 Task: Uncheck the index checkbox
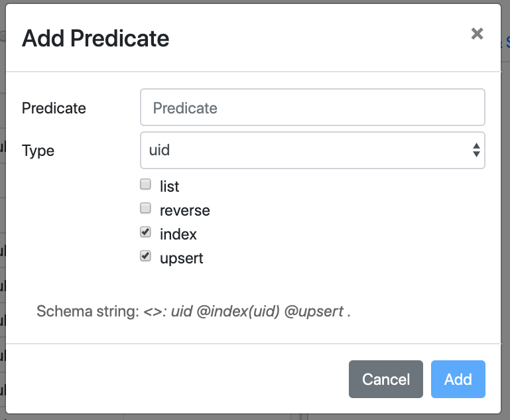pyautogui.click(x=146, y=232)
